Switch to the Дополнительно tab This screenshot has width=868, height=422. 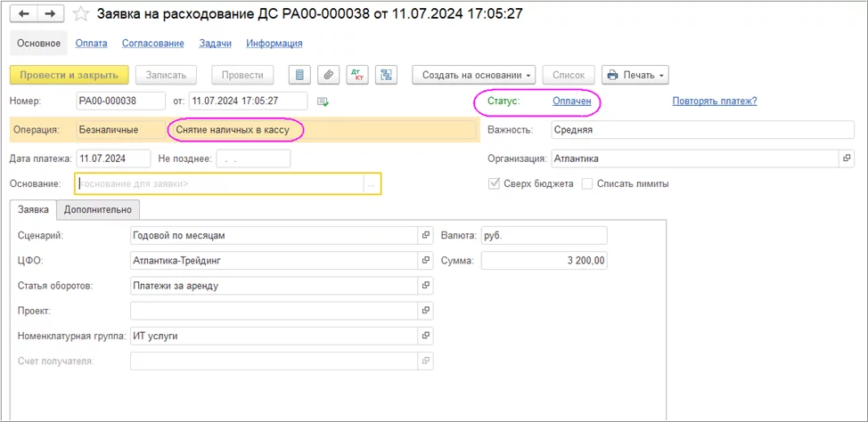click(x=98, y=209)
